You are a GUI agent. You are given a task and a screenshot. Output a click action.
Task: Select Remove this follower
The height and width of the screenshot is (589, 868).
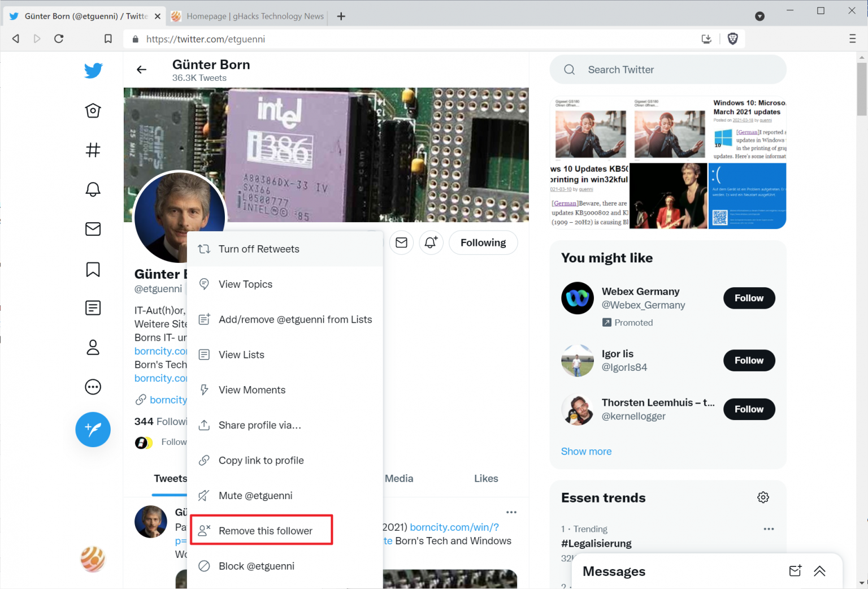[x=262, y=530]
